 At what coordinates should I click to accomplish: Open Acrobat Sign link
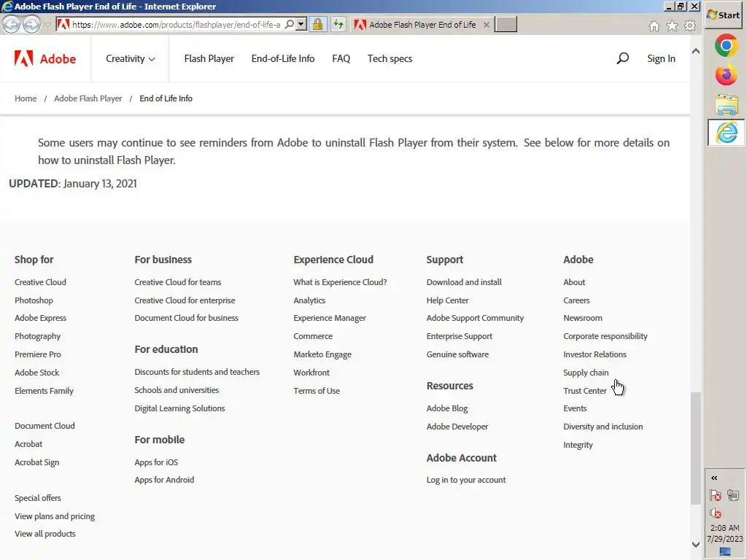(x=36, y=462)
